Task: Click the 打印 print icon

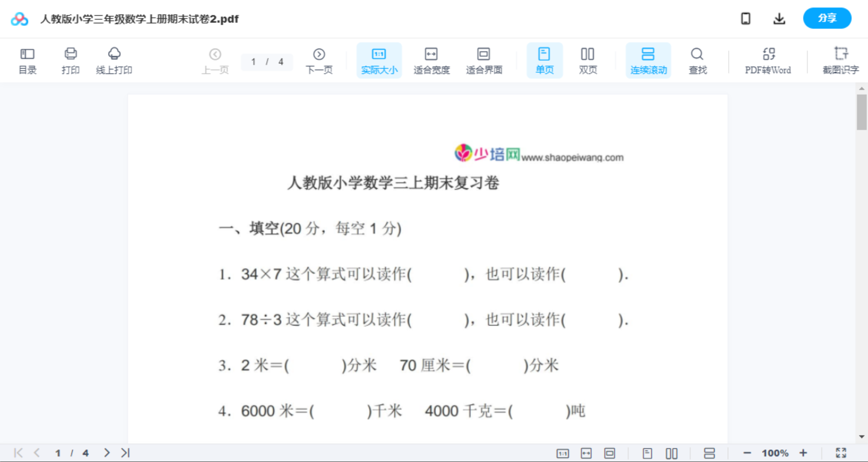Action: tap(70, 60)
